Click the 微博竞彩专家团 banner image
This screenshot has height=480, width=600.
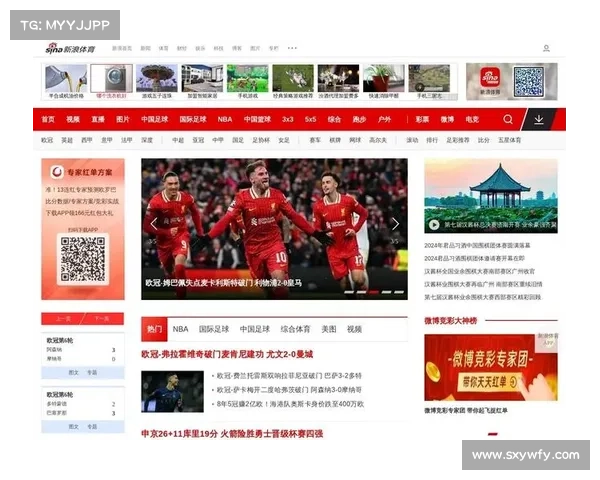coord(491,367)
